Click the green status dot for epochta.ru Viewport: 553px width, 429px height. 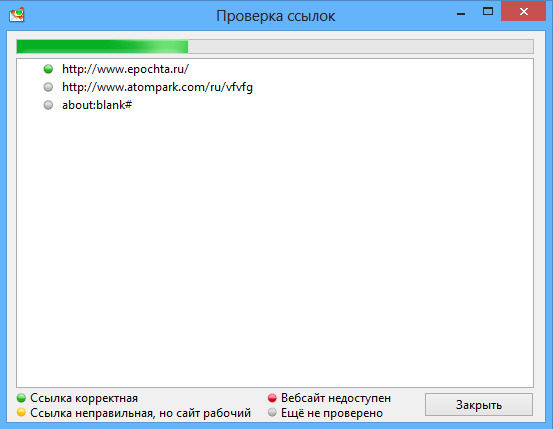point(48,69)
